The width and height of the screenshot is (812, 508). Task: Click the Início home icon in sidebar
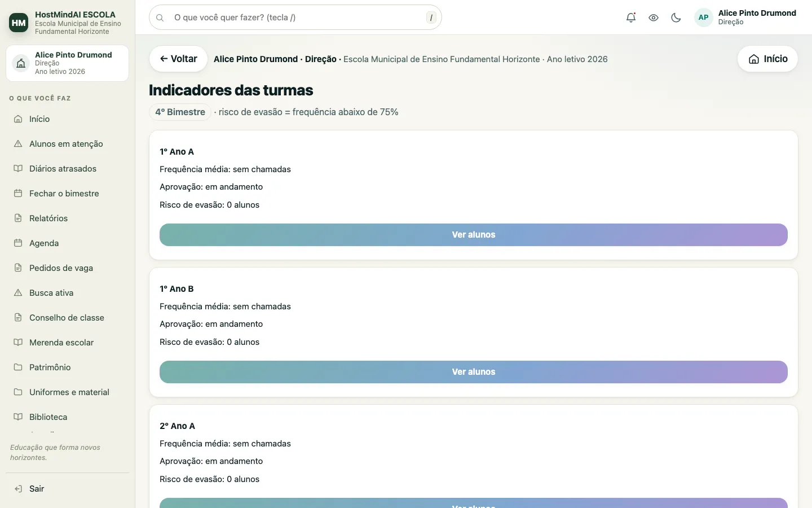point(18,119)
